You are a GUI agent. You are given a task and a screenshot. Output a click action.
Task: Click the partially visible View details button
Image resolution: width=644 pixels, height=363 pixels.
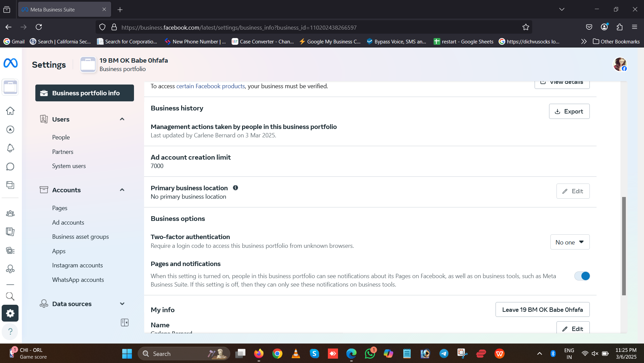[562, 84]
